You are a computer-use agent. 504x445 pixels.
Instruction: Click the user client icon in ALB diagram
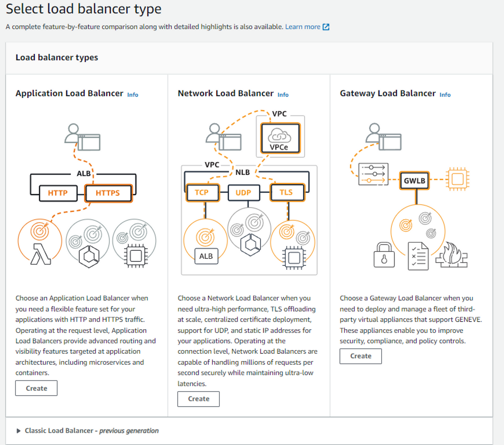click(82, 137)
